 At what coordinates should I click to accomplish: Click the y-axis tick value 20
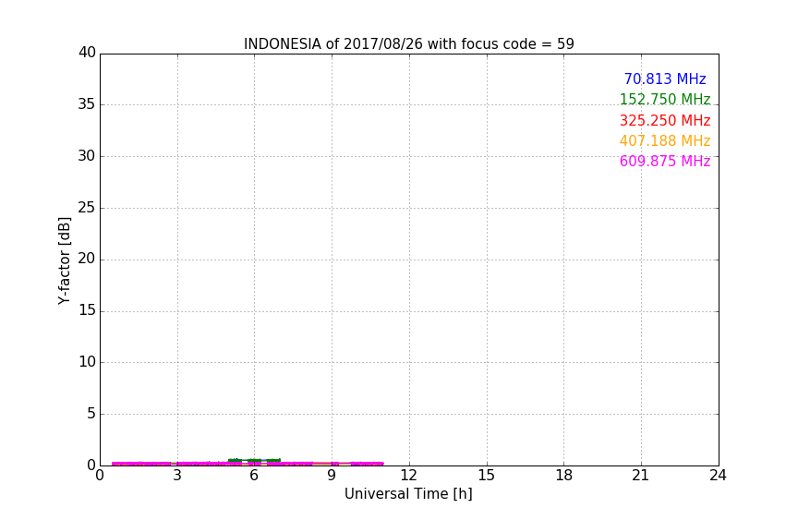click(87, 259)
